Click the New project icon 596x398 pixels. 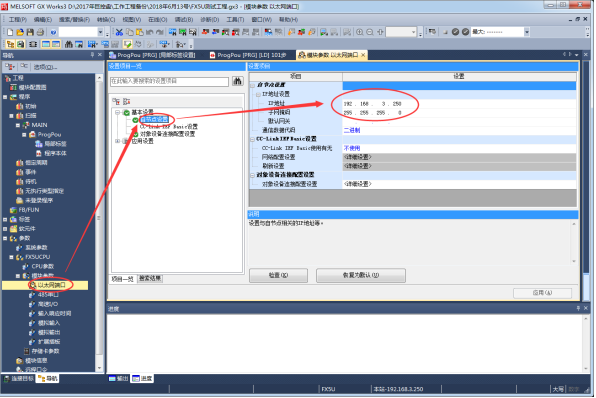(10, 32)
